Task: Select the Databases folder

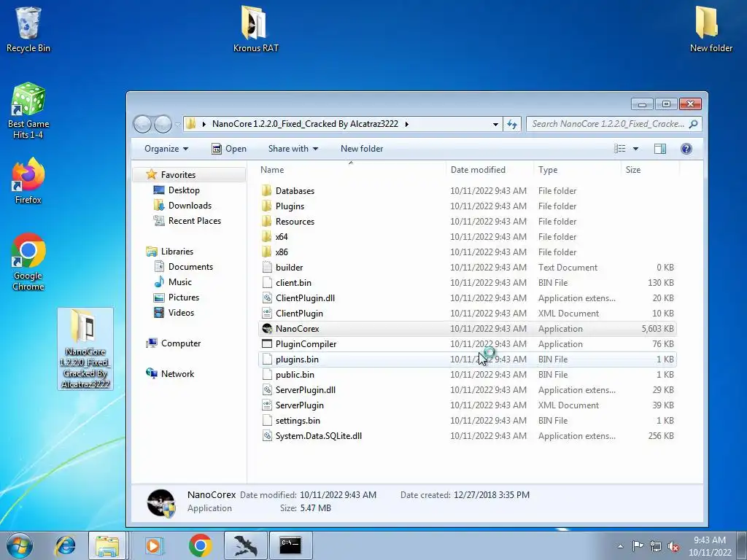Action: 468,190
